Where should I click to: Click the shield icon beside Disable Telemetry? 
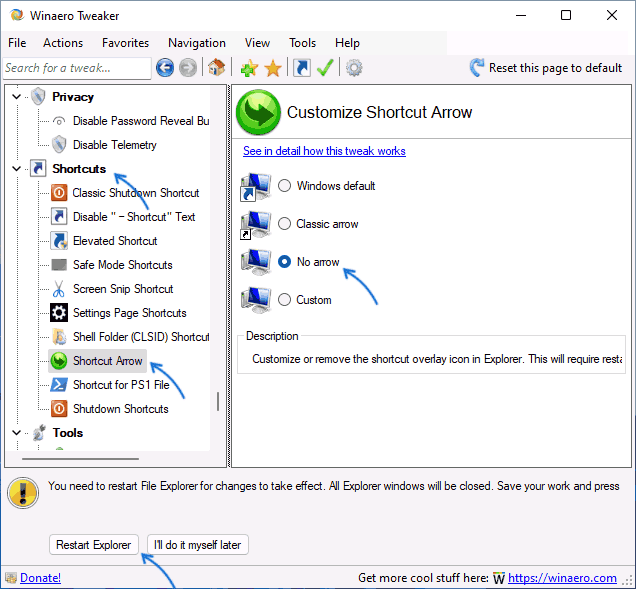click(59, 144)
